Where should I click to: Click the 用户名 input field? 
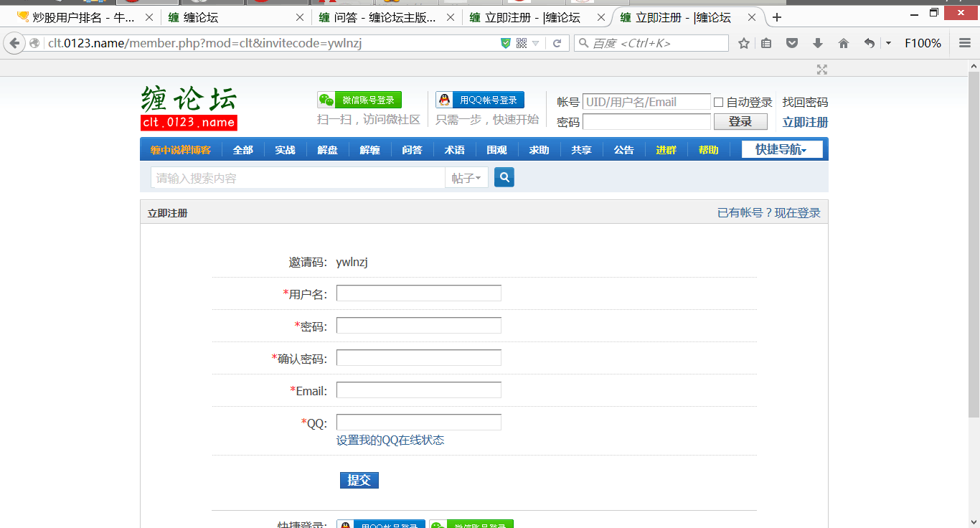pyautogui.click(x=418, y=293)
